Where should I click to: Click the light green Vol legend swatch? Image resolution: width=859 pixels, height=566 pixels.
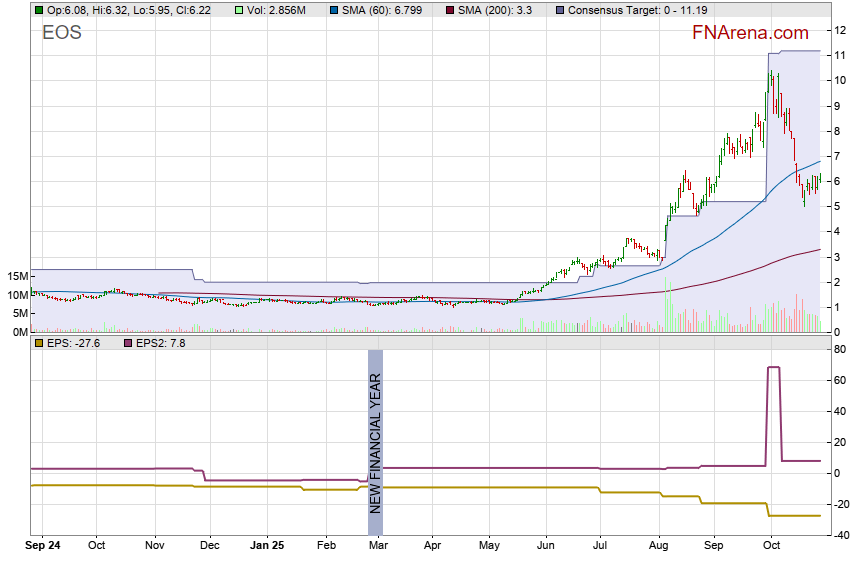coord(239,10)
